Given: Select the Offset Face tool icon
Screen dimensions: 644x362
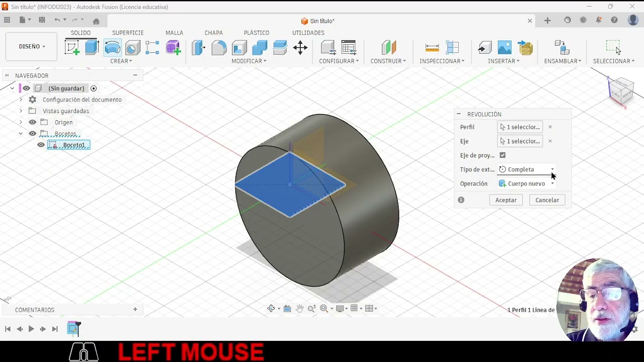Looking at the screenshot, I should (x=280, y=48).
